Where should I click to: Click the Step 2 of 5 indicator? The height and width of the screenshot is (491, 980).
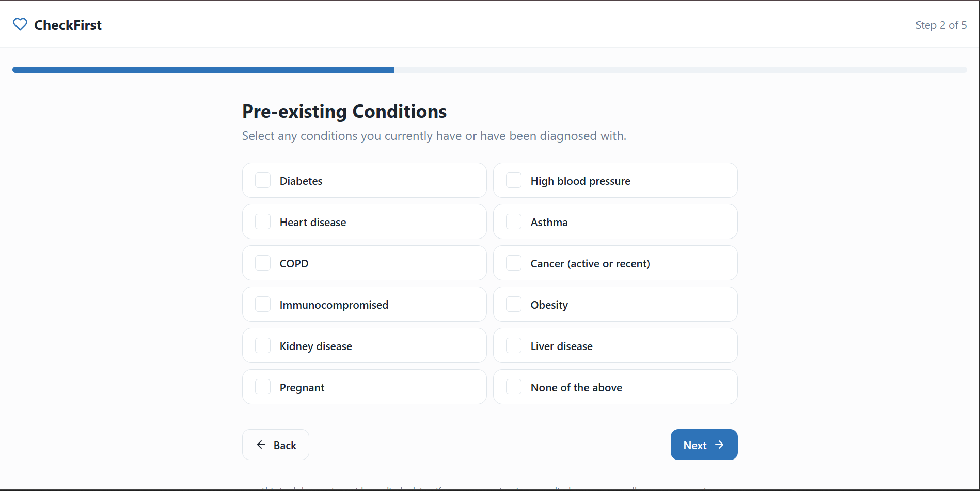pyautogui.click(x=941, y=25)
